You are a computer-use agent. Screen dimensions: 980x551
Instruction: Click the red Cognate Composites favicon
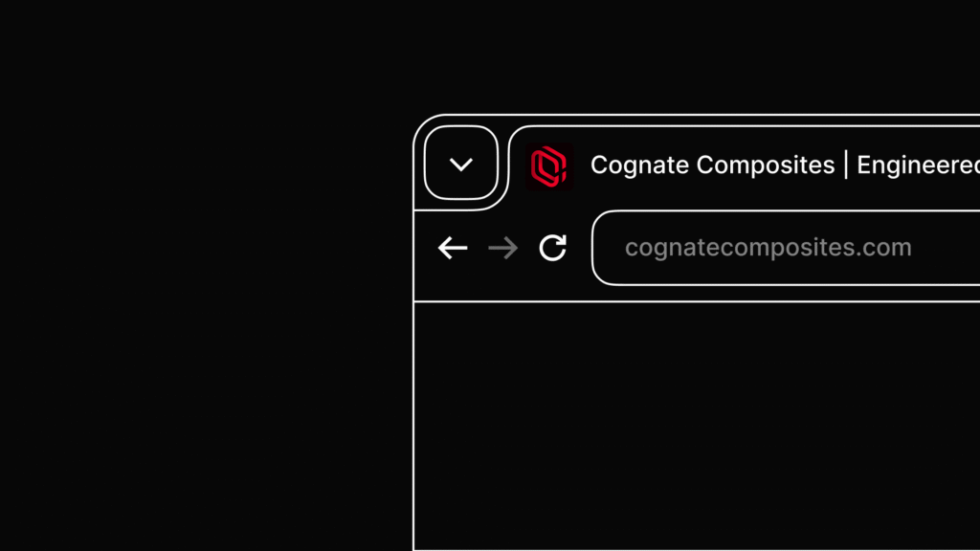click(x=549, y=166)
